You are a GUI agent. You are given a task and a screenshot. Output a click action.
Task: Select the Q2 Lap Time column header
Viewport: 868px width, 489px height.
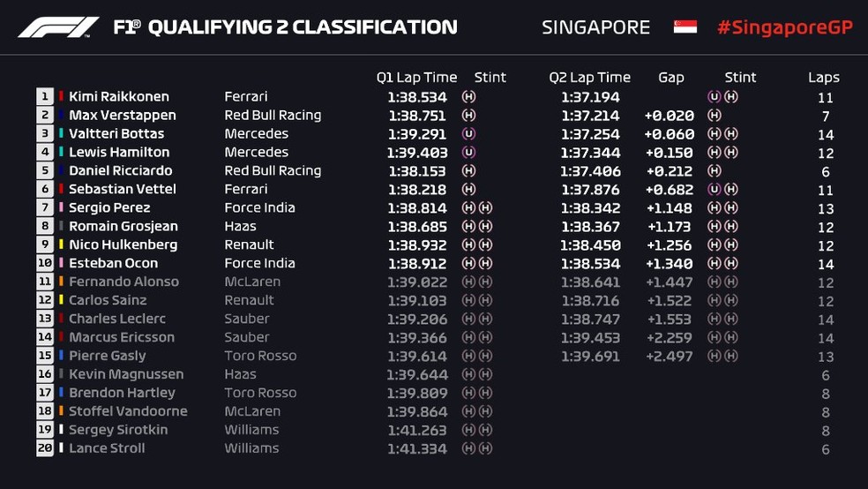tap(590, 78)
